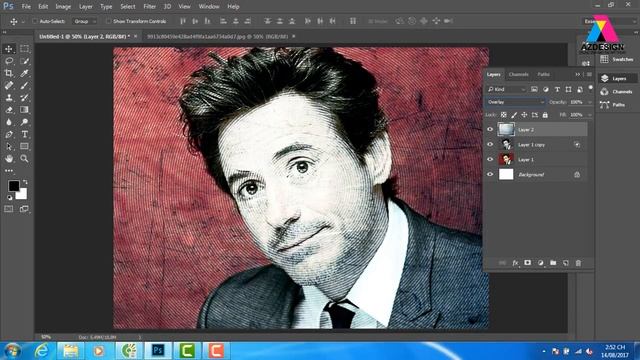Select the Brush tool
This screenshot has height=360, width=640.
pyautogui.click(x=24, y=86)
